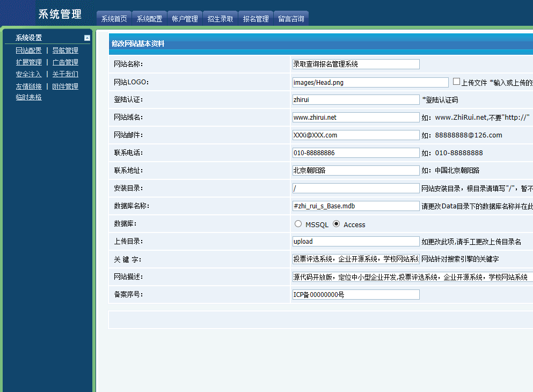Click the *登陆认证码 hint text
This screenshot has height=392, width=533.
[x=440, y=100]
